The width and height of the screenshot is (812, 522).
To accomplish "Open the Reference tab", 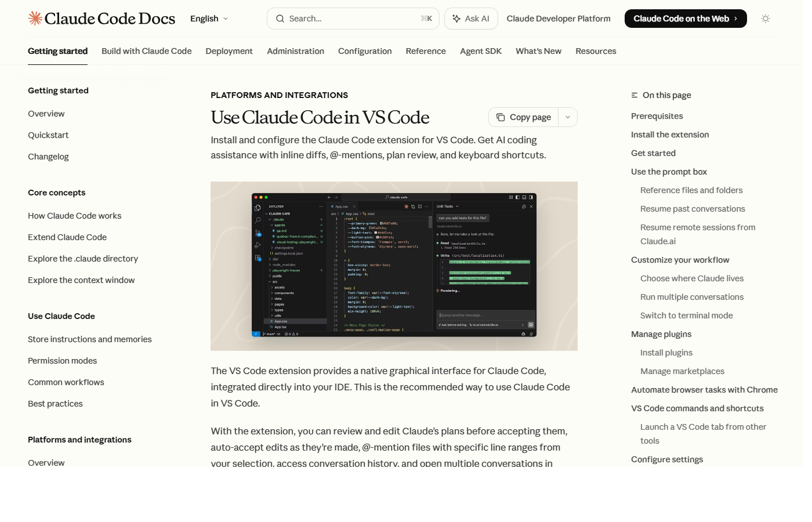I will [426, 51].
